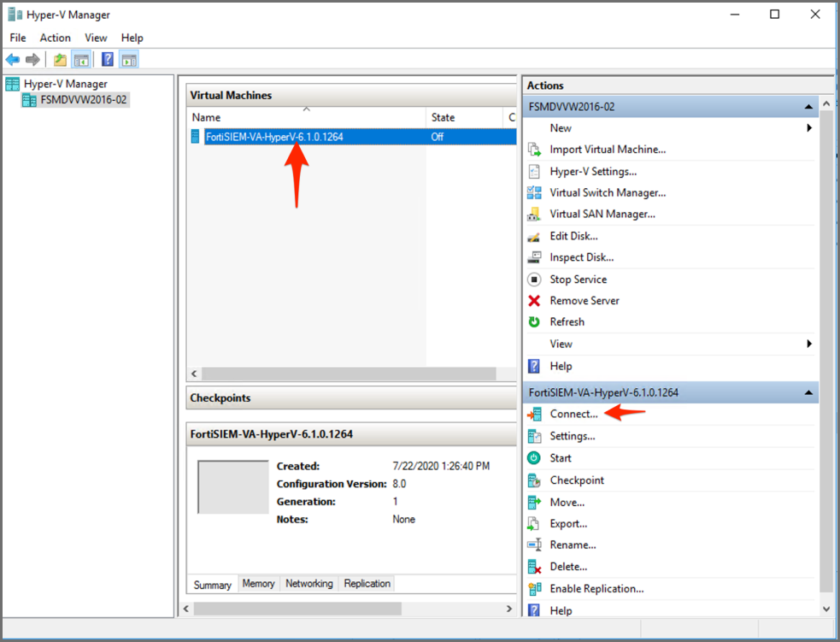Click the green Start power icon

coord(534,458)
